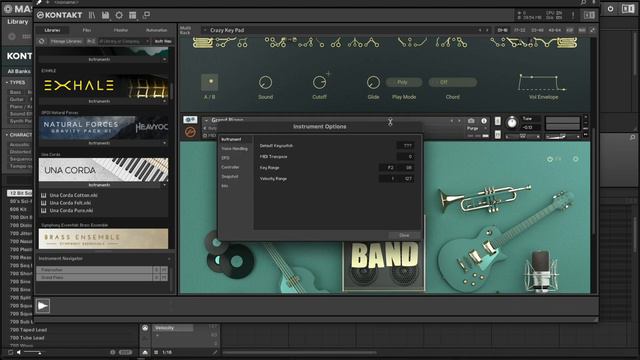Open Kontakt options gear icon
The width and height of the screenshot is (640, 360).
point(119,15)
